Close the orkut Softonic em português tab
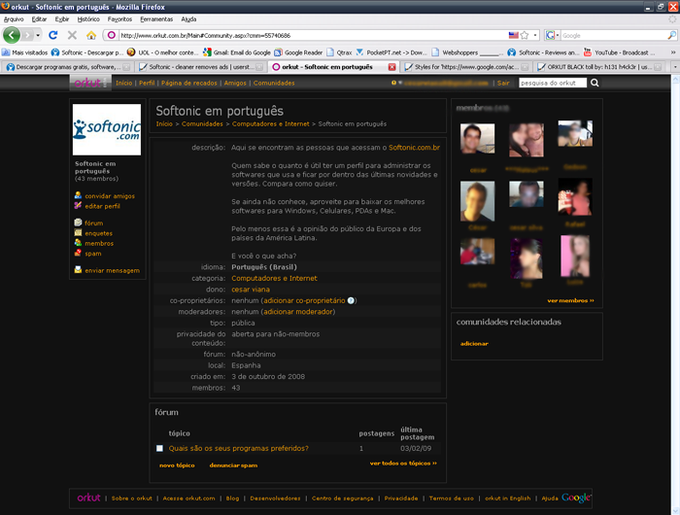The width and height of the screenshot is (680, 515). 392,67
